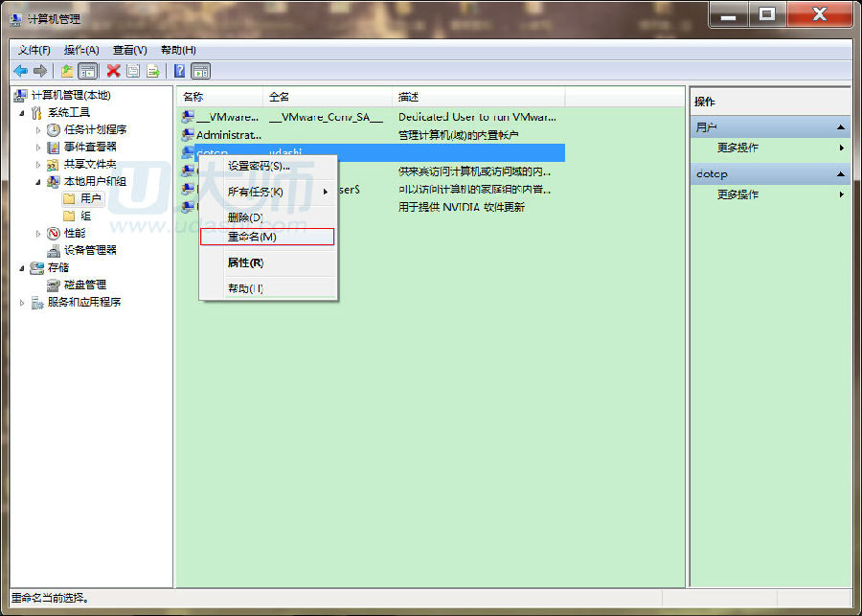Click the red X delete toolbar icon
Screen dimensions: 862x616
tap(113, 71)
